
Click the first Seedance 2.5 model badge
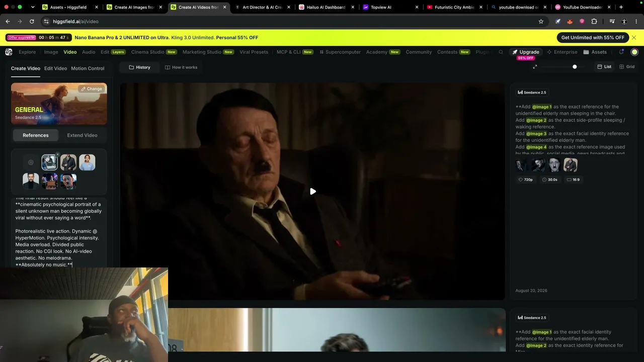pyautogui.click(x=532, y=93)
